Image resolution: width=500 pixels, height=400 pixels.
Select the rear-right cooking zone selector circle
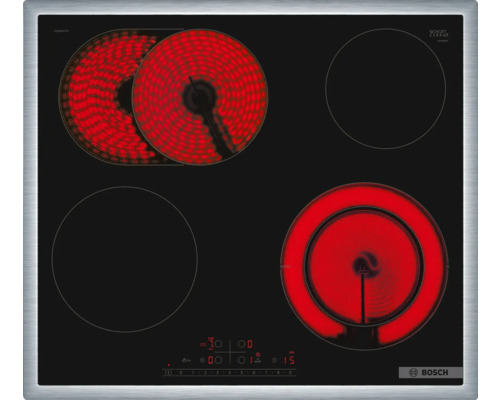pyautogui.click(x=242, y=344)
